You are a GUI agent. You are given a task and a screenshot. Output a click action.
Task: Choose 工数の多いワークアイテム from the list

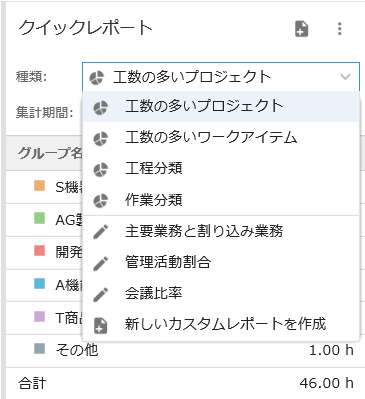221,138
